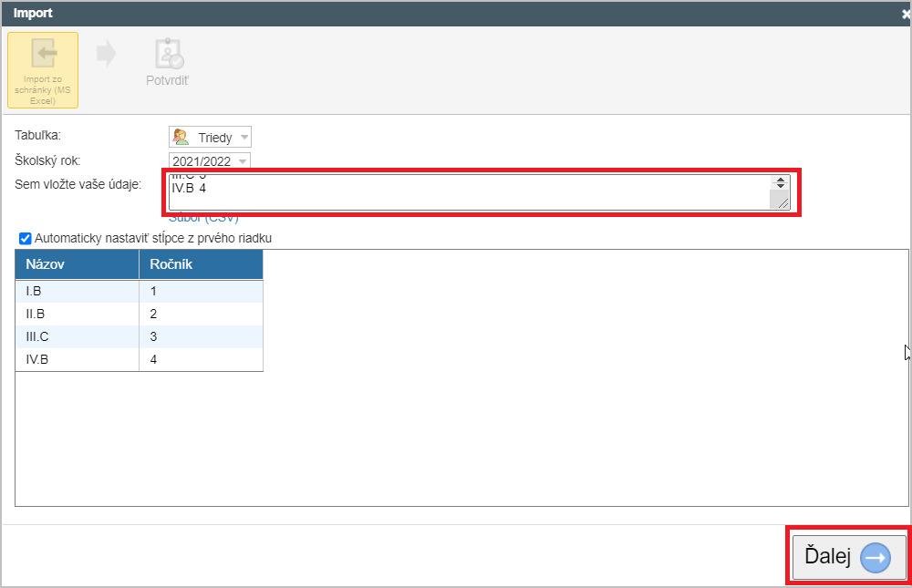Toggle automatic column setup from first row
This screenshot has width=912, height=588.
(26, 239)
